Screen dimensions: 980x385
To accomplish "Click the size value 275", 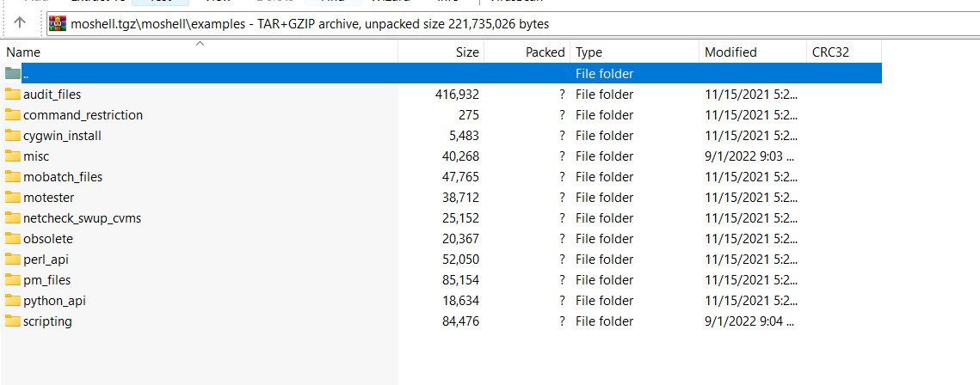I will point(468,115).
